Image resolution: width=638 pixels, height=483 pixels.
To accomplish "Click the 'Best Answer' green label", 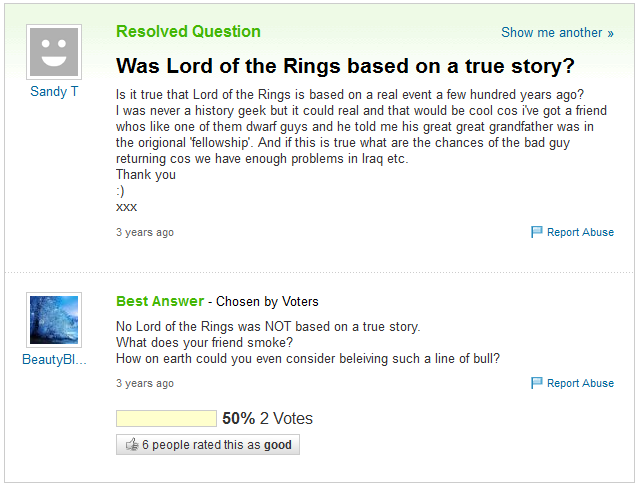I will tap(160, 301).
